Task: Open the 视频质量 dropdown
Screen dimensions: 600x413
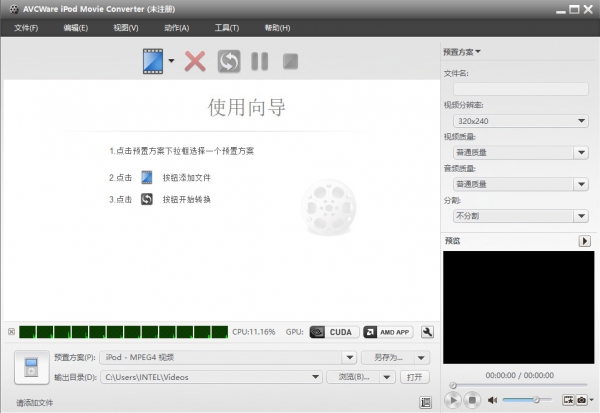Action: (520, 153)
